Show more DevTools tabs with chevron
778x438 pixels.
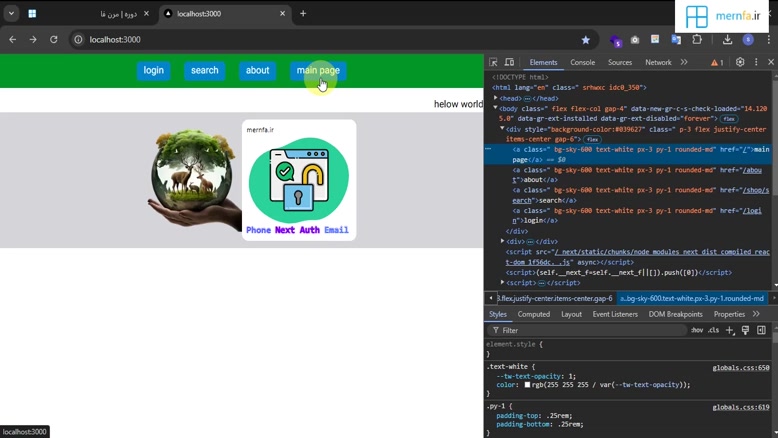[684, 62]
